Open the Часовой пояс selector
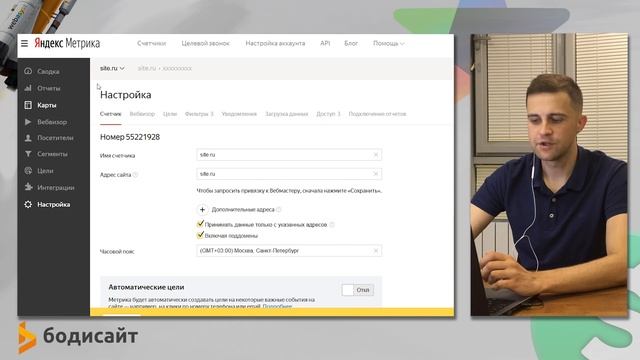This screenshot has width=640, height=360. coord(289,251)
